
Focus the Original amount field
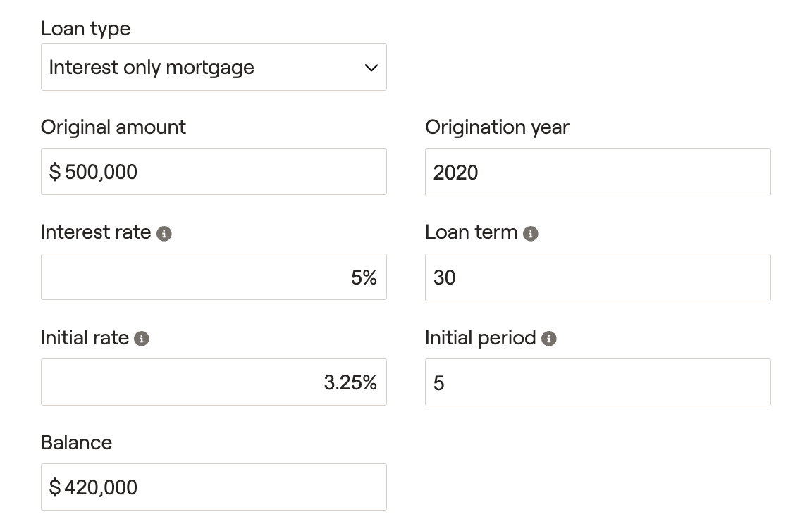click(x=214, y=172)
